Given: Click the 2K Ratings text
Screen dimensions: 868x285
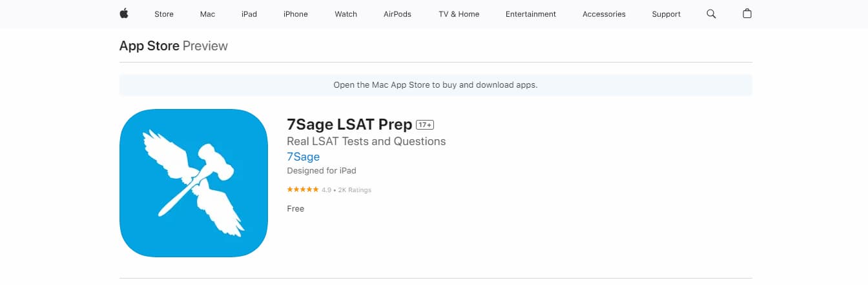Looking at the screenshot, I should coord(355,190).
